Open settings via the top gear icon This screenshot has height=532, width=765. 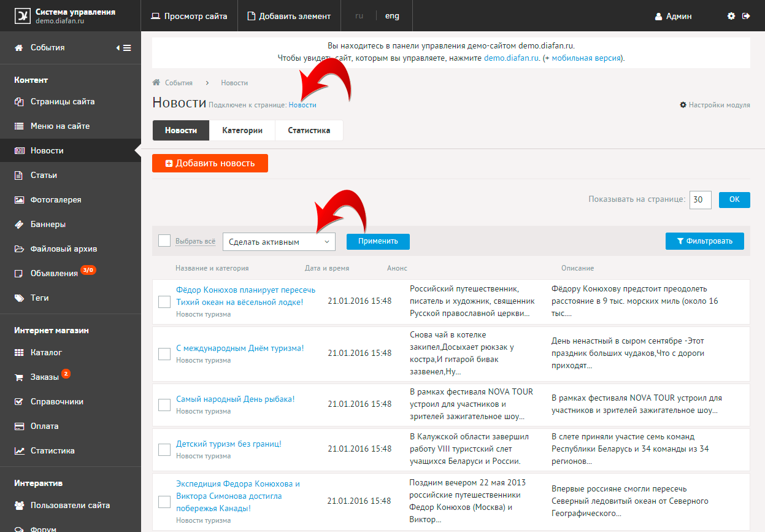pyautogui.click(x=731, y=16)
